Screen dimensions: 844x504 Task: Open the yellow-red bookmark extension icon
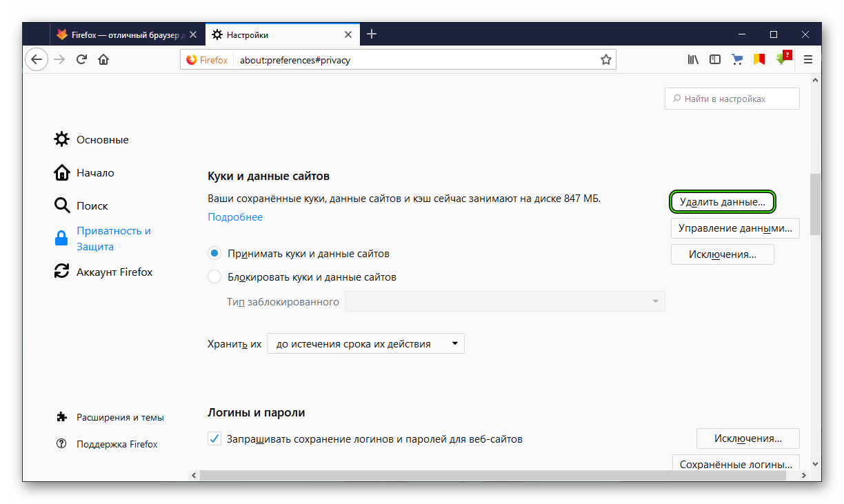tap(759, 60)
